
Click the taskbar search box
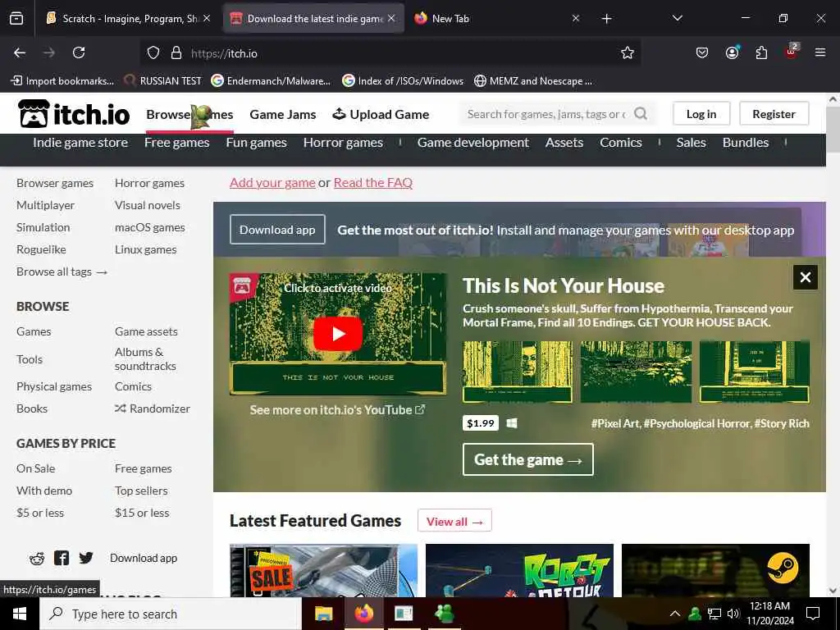(171, 614)
